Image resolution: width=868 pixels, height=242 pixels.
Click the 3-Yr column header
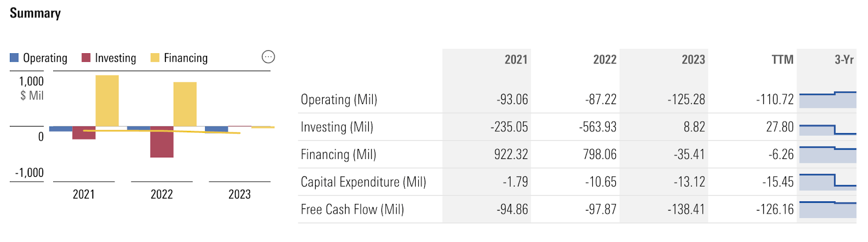[x=844, y=60]
